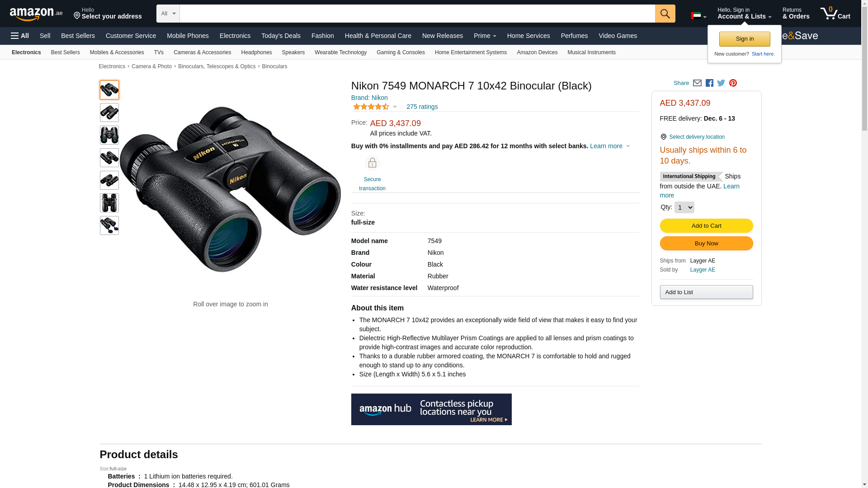This screenshot has height=488, width=868.
Task: Open the 275 ratings link
Action: (x=422, y=107)
